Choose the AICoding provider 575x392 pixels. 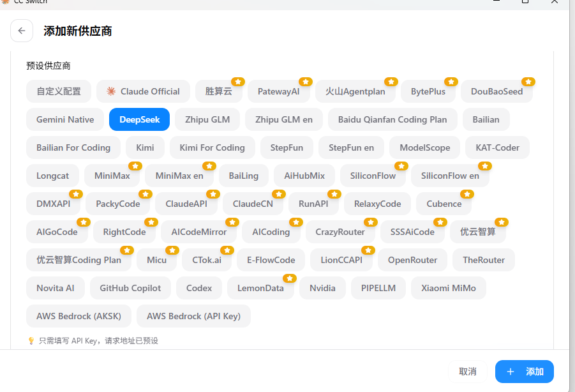[x=271, y=232]
